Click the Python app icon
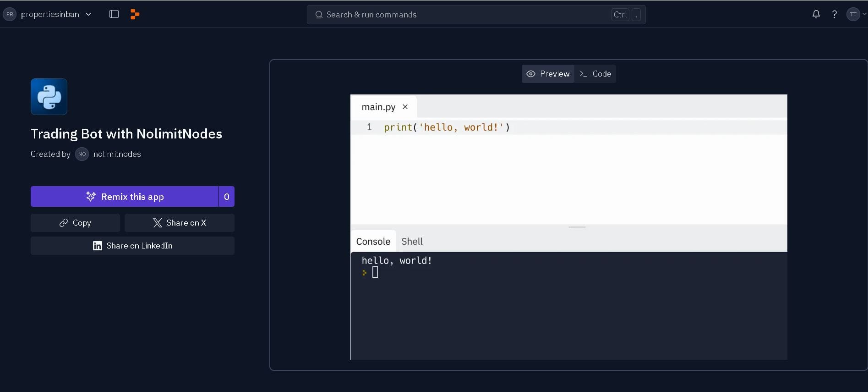Image resolution: width=868 pixels, height=392 pixels. 49,97
